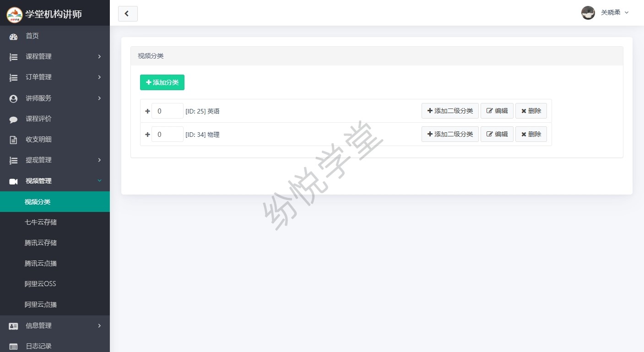Click the 学堂 logo in the sidebar header

pos(14,14)
